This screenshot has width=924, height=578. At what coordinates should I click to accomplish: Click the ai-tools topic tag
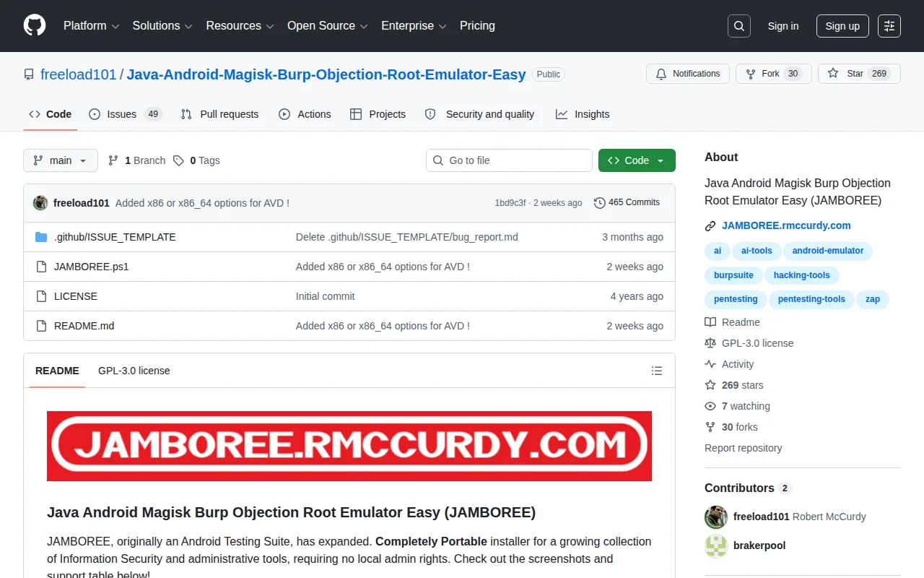pyautogui.click(x=757, y=251)
